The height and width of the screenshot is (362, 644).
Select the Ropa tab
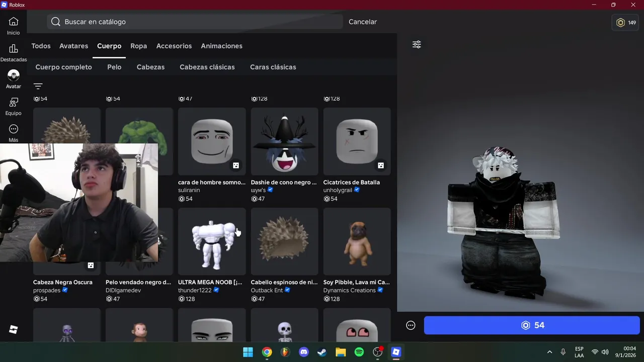(x=138, y=46)
